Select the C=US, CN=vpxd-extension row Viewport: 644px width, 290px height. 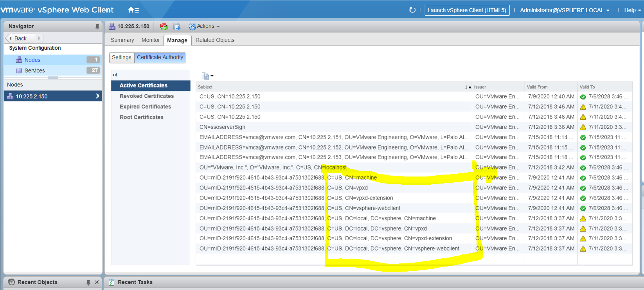[x=414, y=198]
